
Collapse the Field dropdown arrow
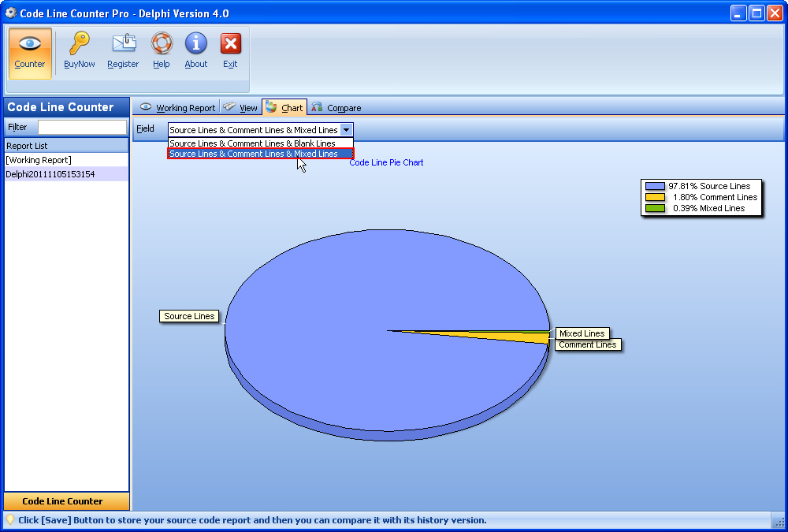346,130
